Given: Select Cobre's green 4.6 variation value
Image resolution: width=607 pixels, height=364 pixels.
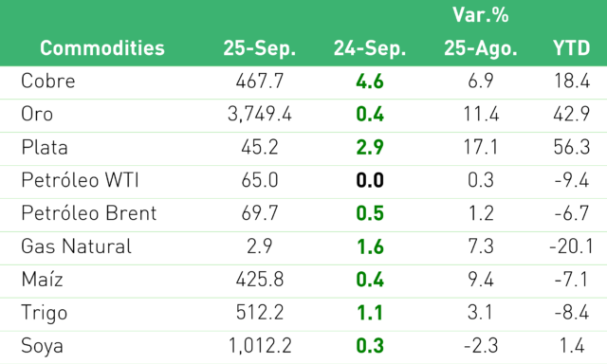Looking at the screenshot, I should [370, 82].
